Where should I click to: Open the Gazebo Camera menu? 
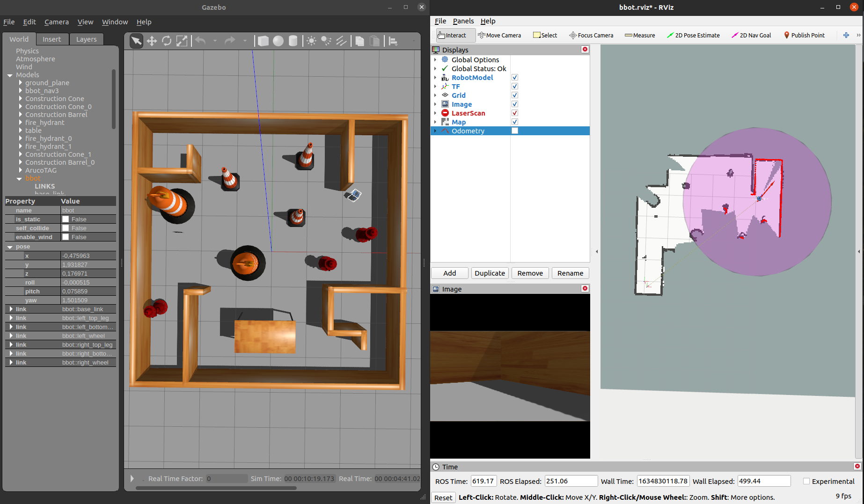tap(57, 22)
